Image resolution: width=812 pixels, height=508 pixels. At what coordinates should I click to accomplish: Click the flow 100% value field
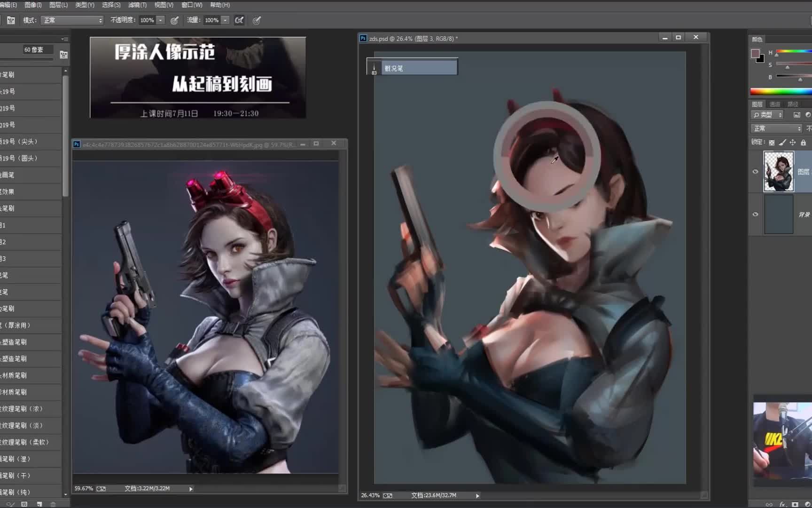point(212,20)
